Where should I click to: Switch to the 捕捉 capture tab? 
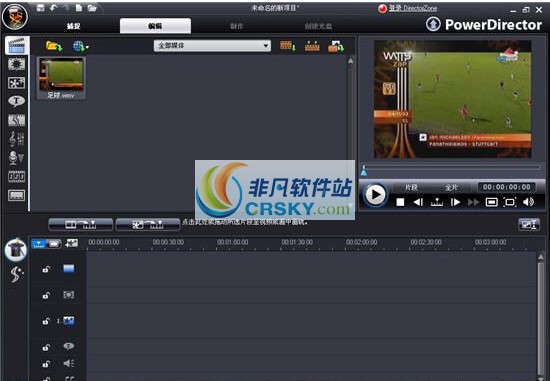pyautogui.click(x=74, y=26)
